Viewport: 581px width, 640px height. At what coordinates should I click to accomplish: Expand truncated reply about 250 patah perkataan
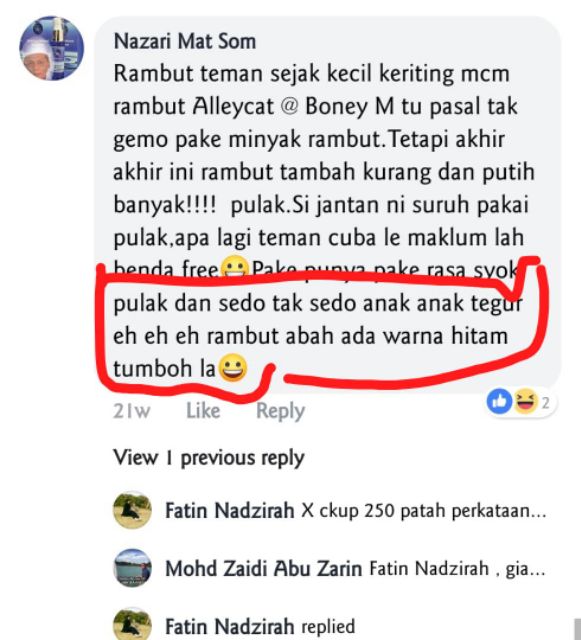(424, 511)
